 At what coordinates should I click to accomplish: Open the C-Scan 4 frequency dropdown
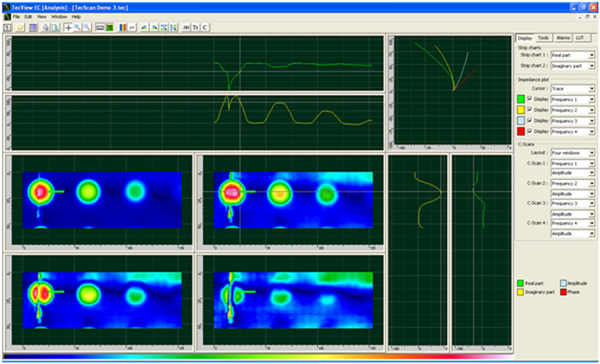tap(573, 224)
